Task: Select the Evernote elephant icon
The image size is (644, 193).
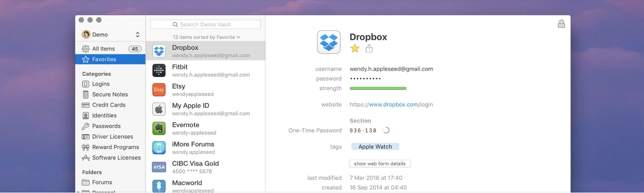Action: pyautogui.click(x=159, y=129)
